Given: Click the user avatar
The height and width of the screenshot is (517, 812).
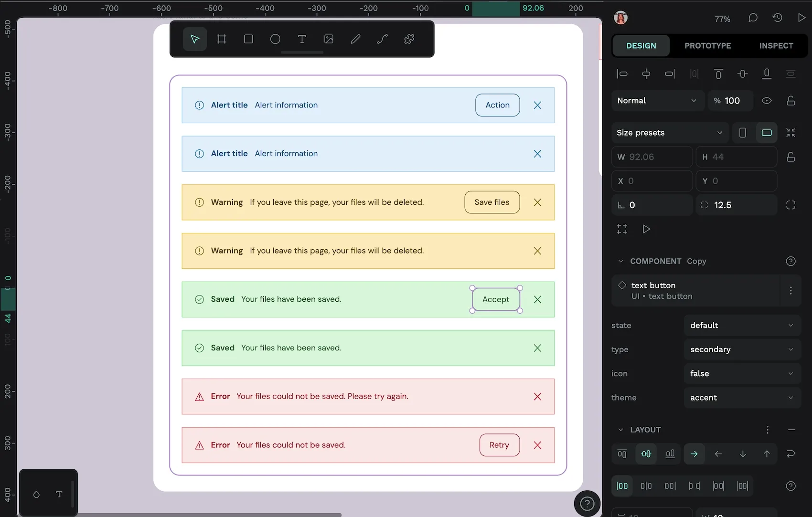Looking at the screenshot, I should click(620, 18).
